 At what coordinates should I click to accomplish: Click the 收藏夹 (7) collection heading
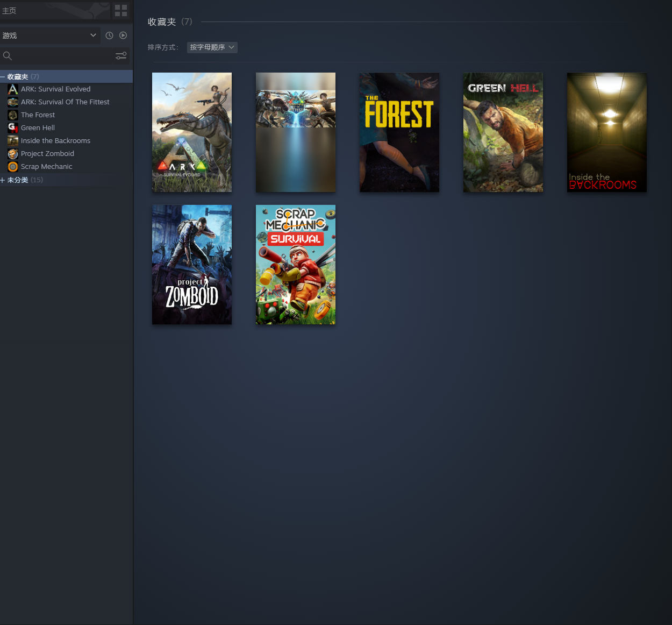pos(170,22)
